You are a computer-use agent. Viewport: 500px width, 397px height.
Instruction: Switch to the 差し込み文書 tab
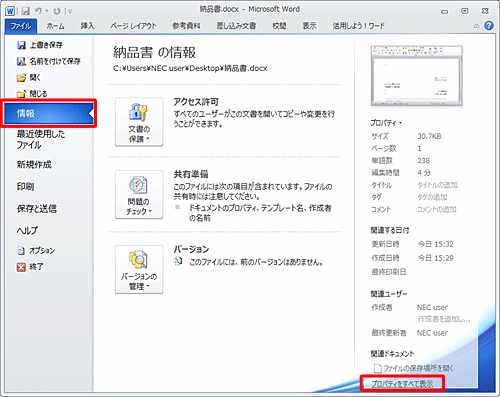coord(236,26)
